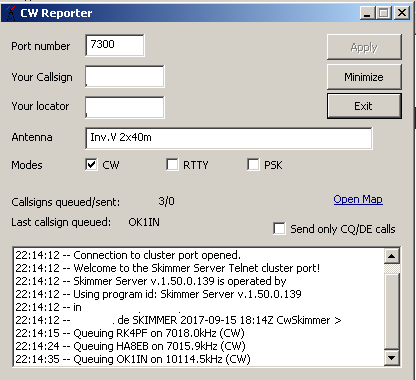Viewport: 416px width, 380px height.
Task: Click the Apply button
Action: 364,47
